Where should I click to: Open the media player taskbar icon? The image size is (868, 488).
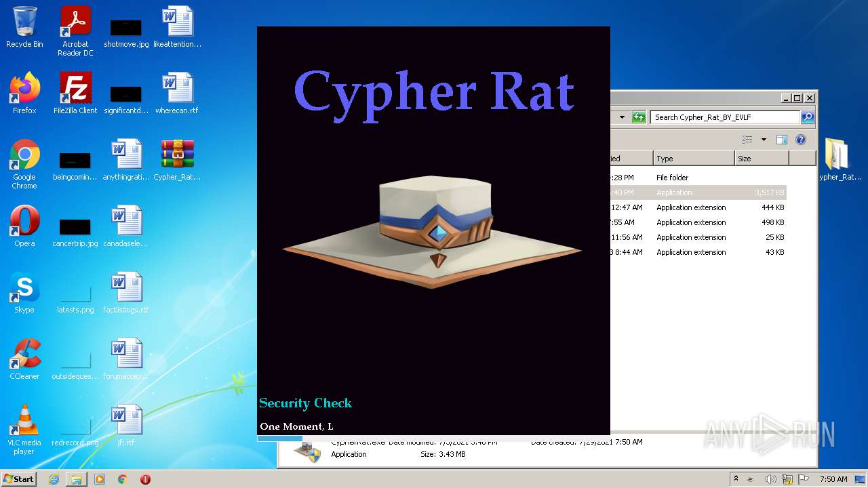pyautogui.click(x=100, y=479)
